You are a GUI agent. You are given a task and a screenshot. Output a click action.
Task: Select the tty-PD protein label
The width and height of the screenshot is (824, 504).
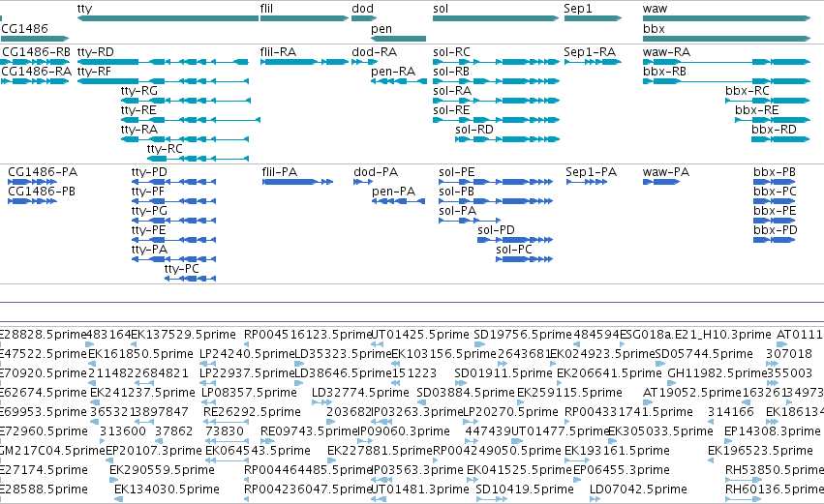tap(149, 171)
